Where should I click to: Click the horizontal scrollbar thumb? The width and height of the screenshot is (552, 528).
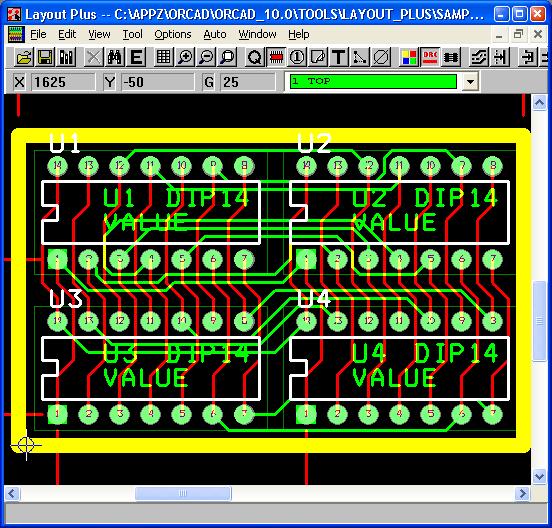pos(183,493)
